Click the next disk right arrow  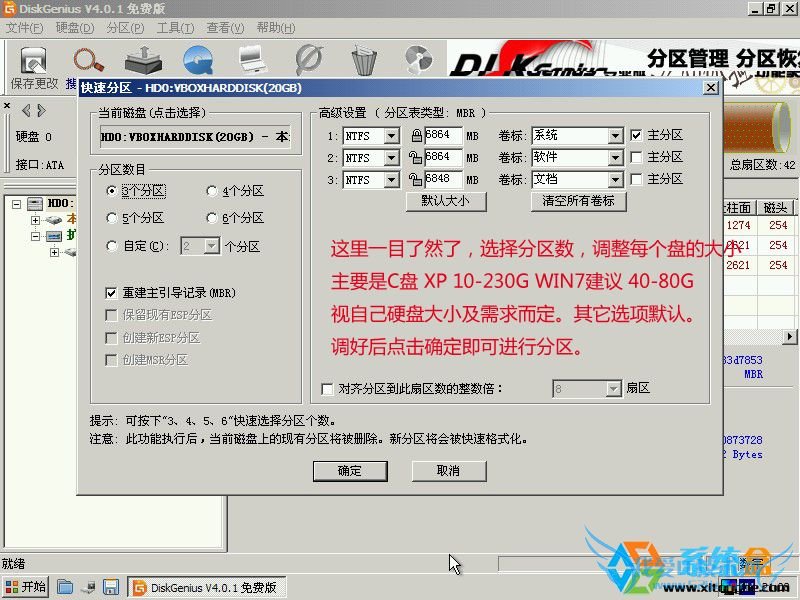41,110
